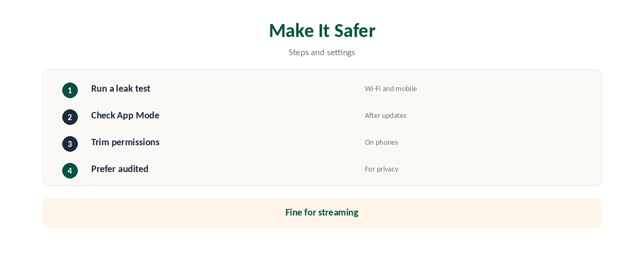Select the 'Run a leak test' step

121,88
